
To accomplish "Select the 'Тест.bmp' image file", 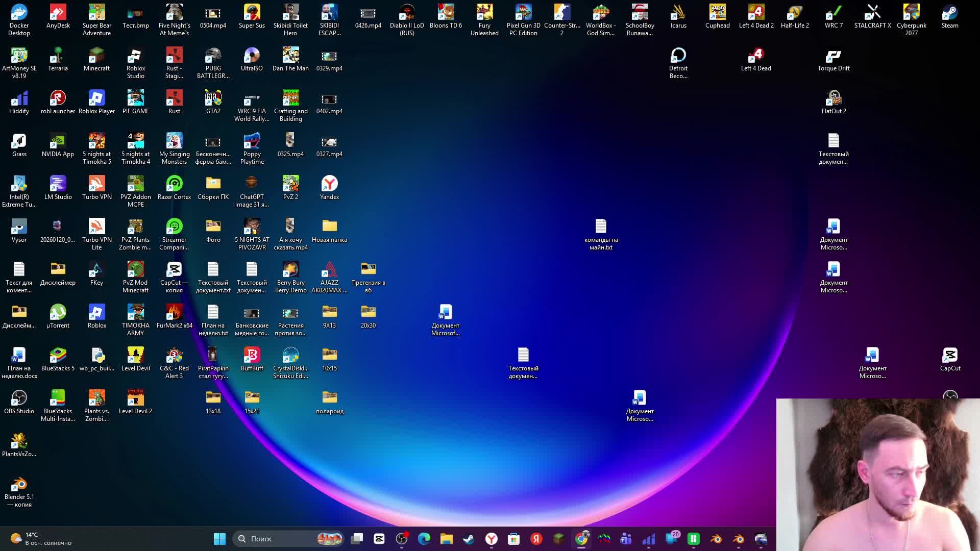I will 135,16.
